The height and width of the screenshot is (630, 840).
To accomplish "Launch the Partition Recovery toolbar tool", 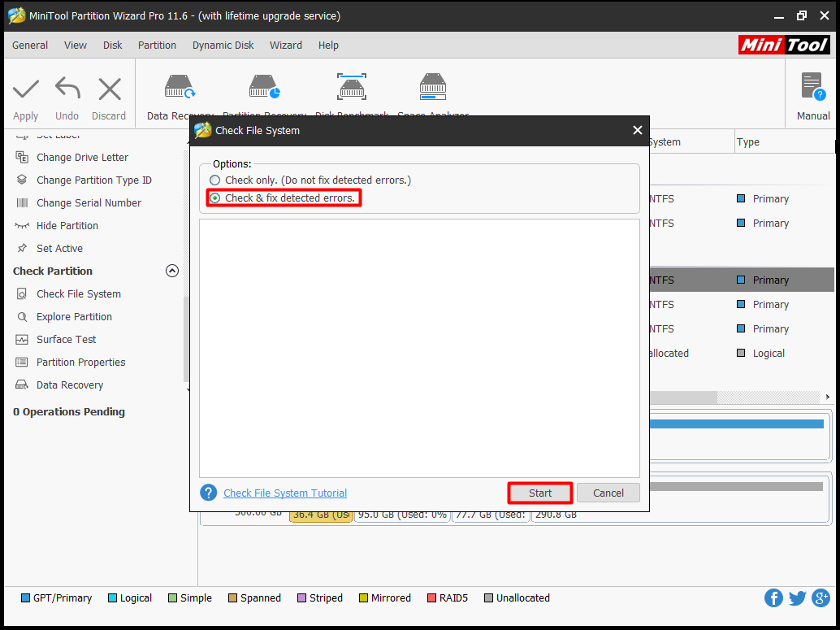I will pos(264,87).
